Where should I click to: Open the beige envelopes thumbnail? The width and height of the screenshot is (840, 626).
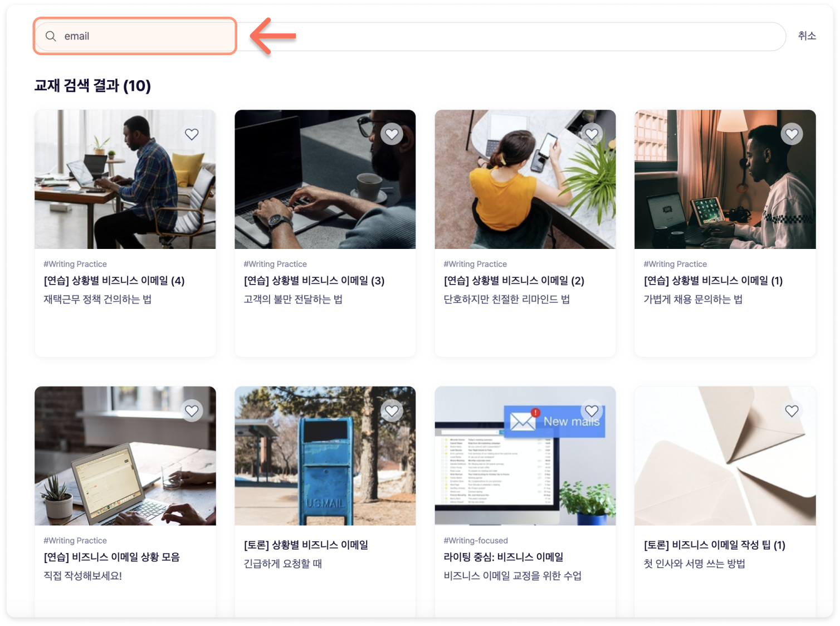(x=725, y=456)
